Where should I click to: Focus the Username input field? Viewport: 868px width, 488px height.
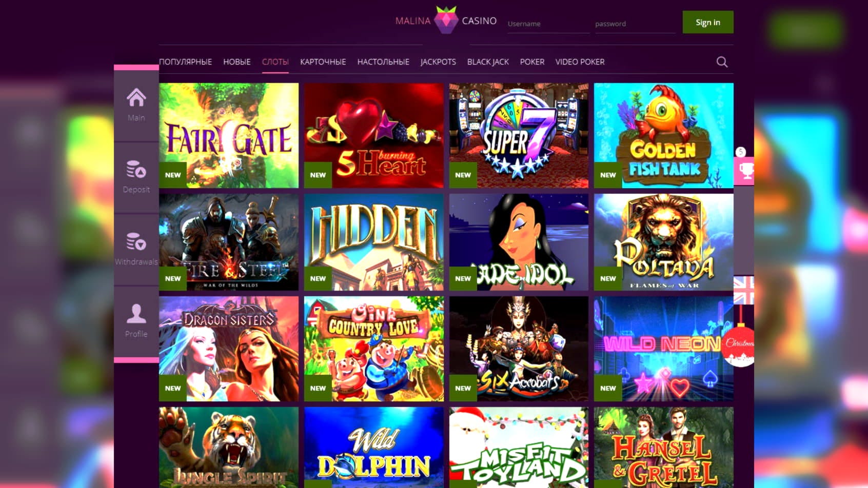548,24
